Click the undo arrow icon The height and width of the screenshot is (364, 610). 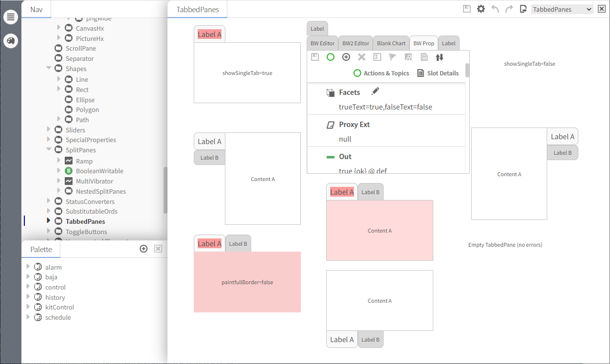[495, 9]
